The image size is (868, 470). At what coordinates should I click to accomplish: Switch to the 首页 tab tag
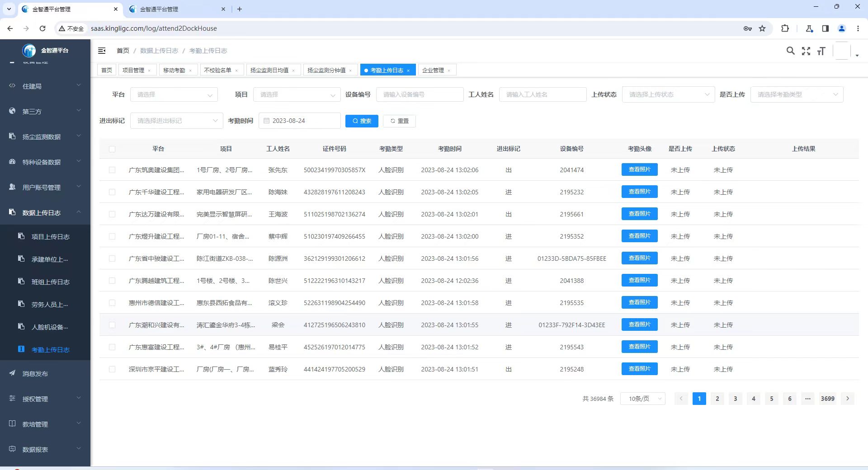click(107, 70)
